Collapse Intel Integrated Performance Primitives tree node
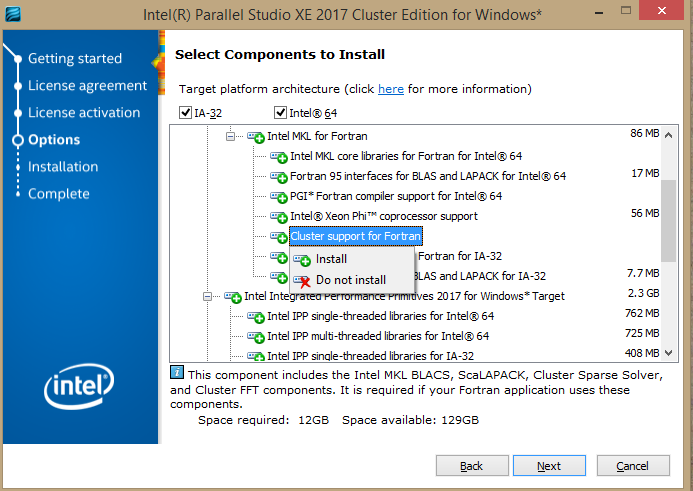Viewport: 693px width, 491px height. point(208,296)
